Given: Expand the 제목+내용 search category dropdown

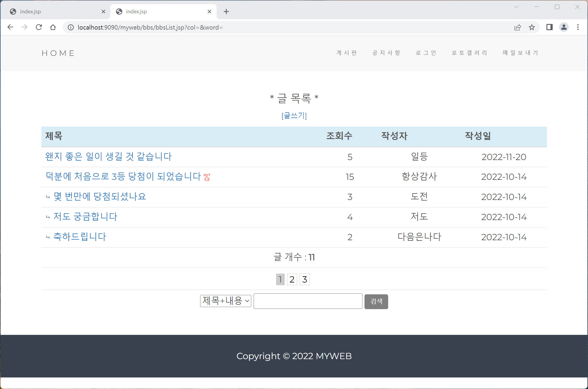Looking at the screenshot, I should [226, 301].
